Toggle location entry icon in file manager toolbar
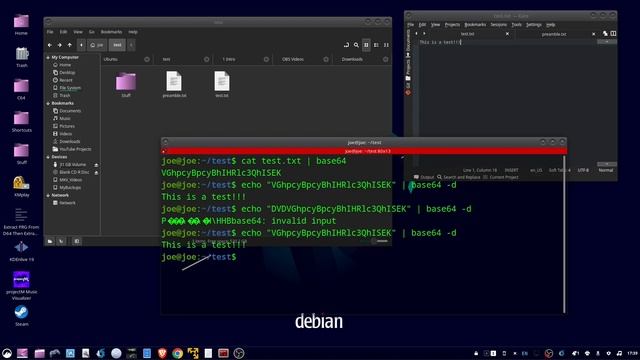Viewport: 640px width, 360px height. click(346, 45)
